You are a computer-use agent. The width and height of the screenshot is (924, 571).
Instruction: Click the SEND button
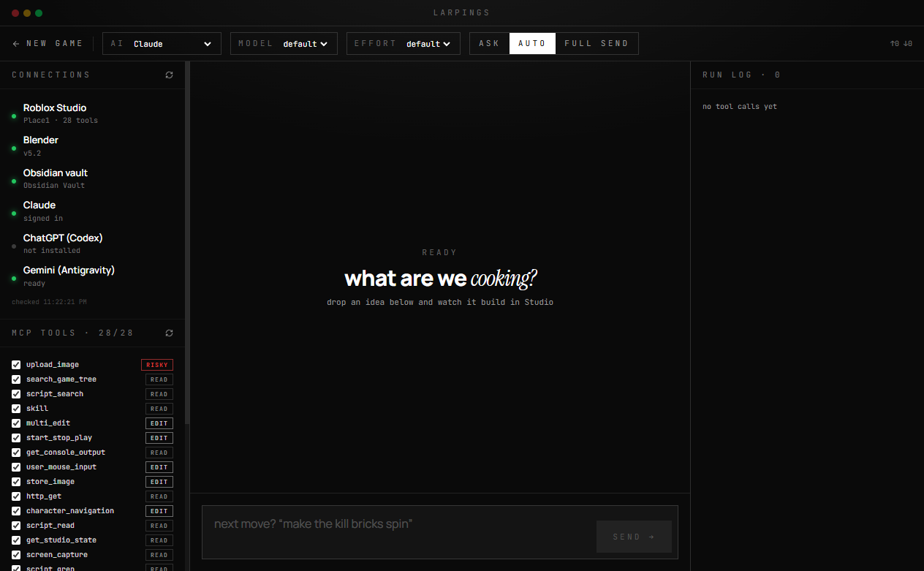pyautogui.click(x=634, y=537)
